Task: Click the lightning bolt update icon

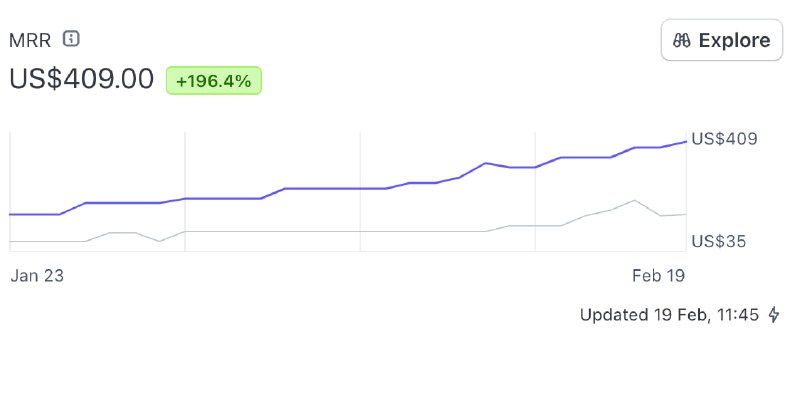Action: coord(774,314)
